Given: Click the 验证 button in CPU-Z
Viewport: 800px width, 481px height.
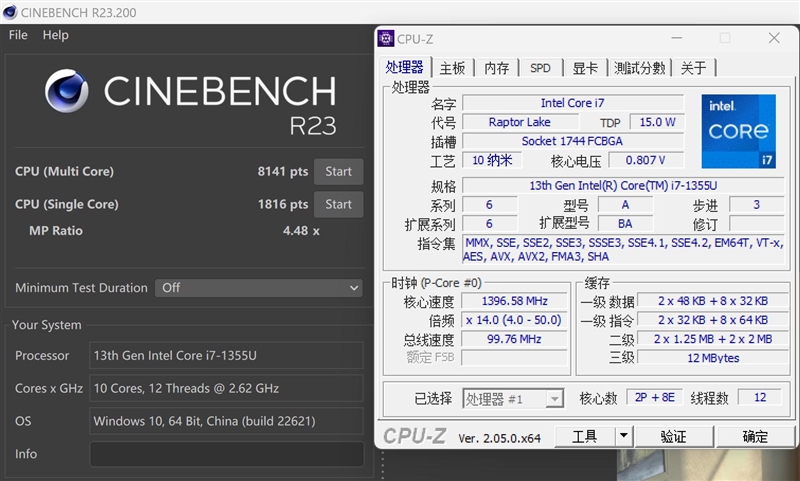Looking at the screenshot, I should (x=673, y=437).
